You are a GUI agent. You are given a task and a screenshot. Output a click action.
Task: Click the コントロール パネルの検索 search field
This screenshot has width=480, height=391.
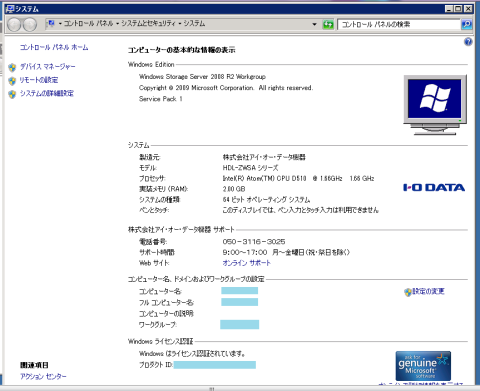(399, 24)
